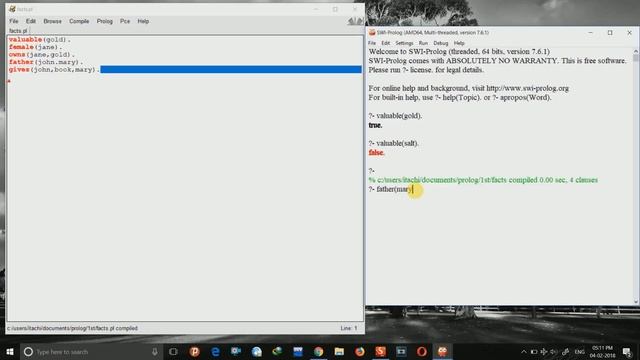Click the father(john,mary) line in the editor
The width and height of the screenshot is (640, 360).
[46, 62]
